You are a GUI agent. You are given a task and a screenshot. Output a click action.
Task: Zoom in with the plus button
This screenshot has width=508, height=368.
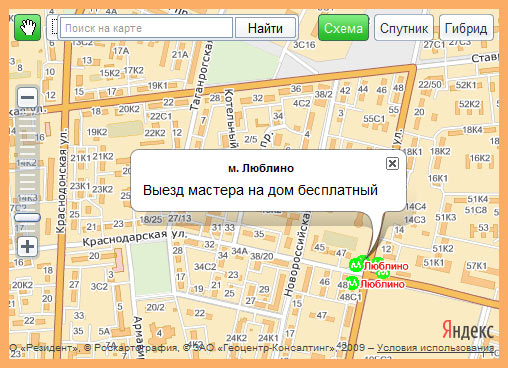tap(28, 247)
